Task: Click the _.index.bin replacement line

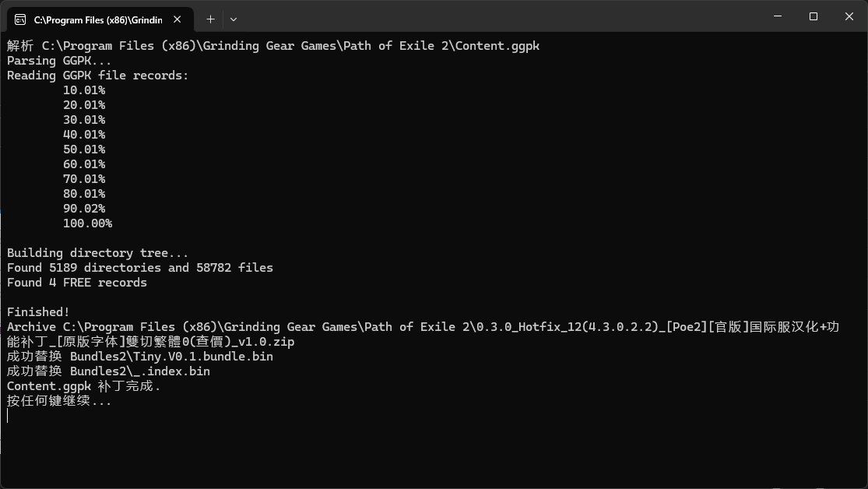Action: tap(108, 371)
